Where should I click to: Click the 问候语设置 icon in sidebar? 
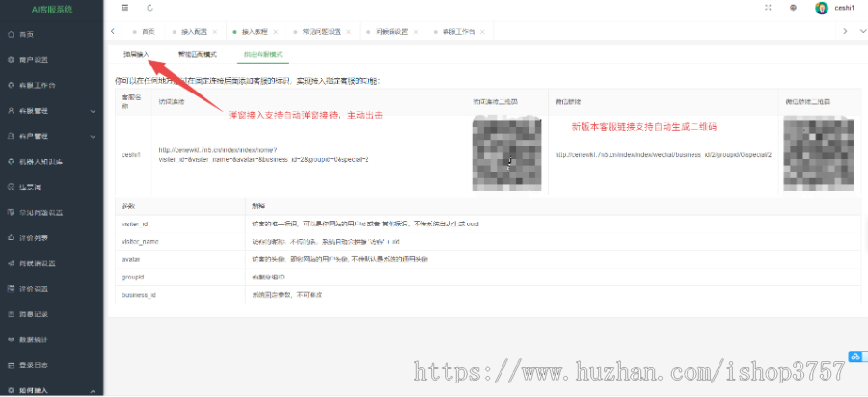pos(11,263)
